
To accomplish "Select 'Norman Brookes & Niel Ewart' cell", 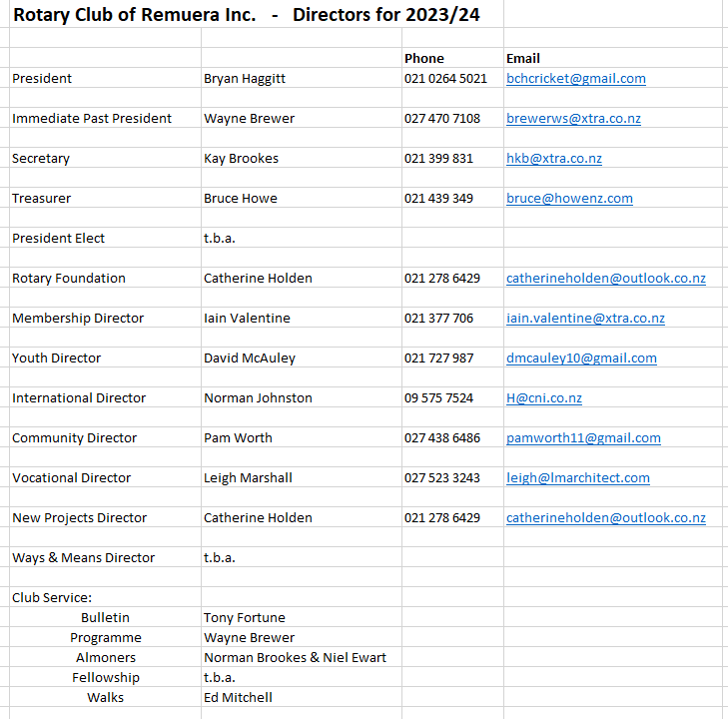I will pos(302,657).
